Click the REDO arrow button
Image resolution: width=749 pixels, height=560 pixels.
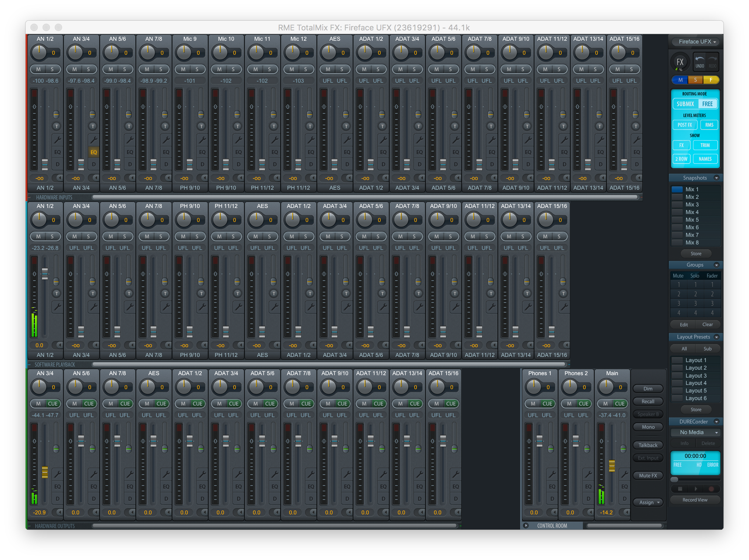[712, 62]
